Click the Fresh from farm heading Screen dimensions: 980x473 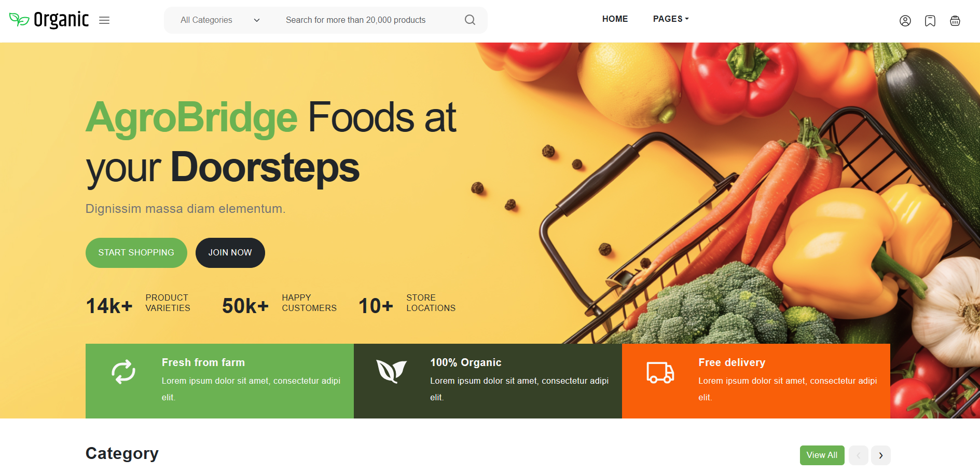coord(203,362)
